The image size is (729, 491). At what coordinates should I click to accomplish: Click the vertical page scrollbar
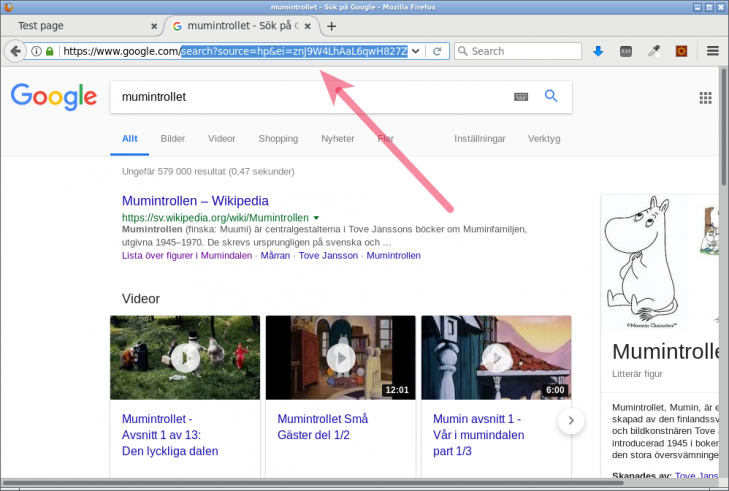tap(724, 126)
